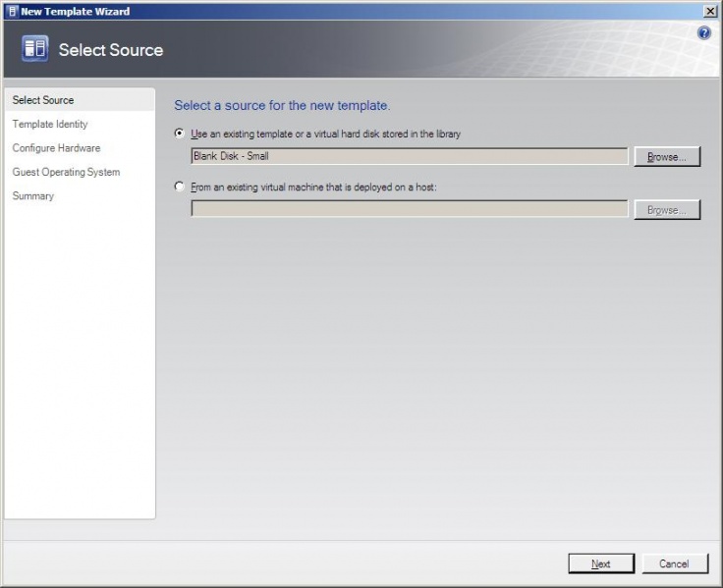Click the blue help question mark icon
This screenshot has width=723, height=588.
(703, 33)
